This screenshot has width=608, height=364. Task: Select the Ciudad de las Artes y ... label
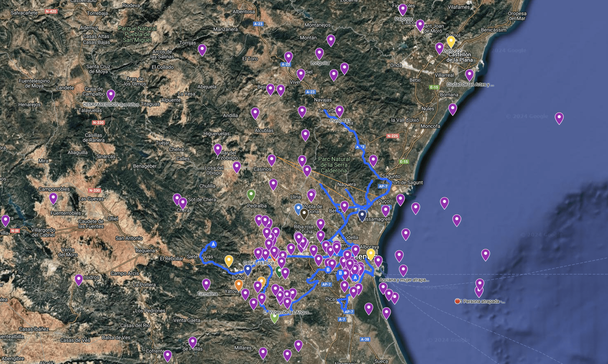pyautogui.click(x=470, y=84)
